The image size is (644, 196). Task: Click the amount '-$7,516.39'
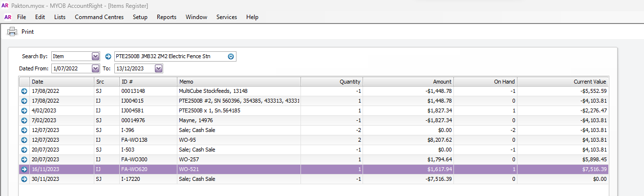click(x=439, y=179)
